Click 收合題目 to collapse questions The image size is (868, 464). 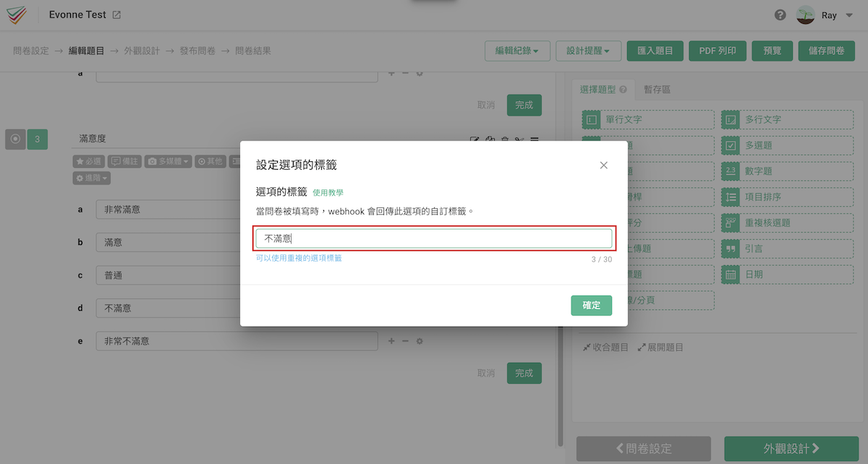[606, 347]
